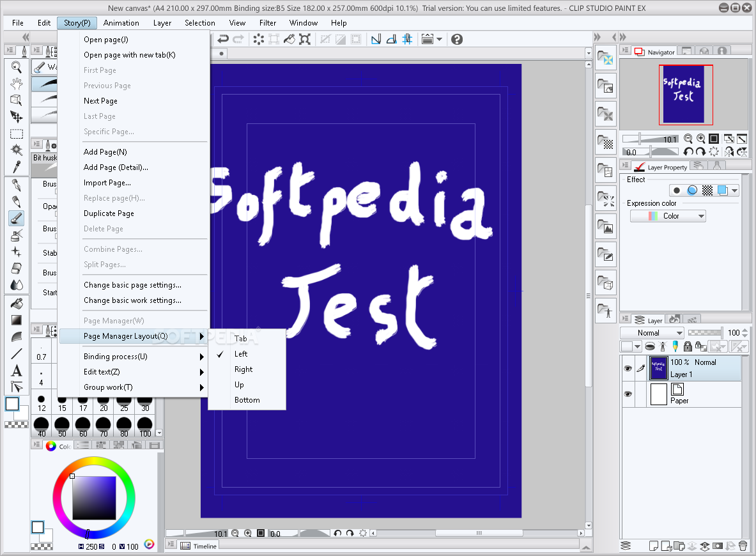756x556 pixels.
Task: Select the brush size 50 preset
Action: 62,427
